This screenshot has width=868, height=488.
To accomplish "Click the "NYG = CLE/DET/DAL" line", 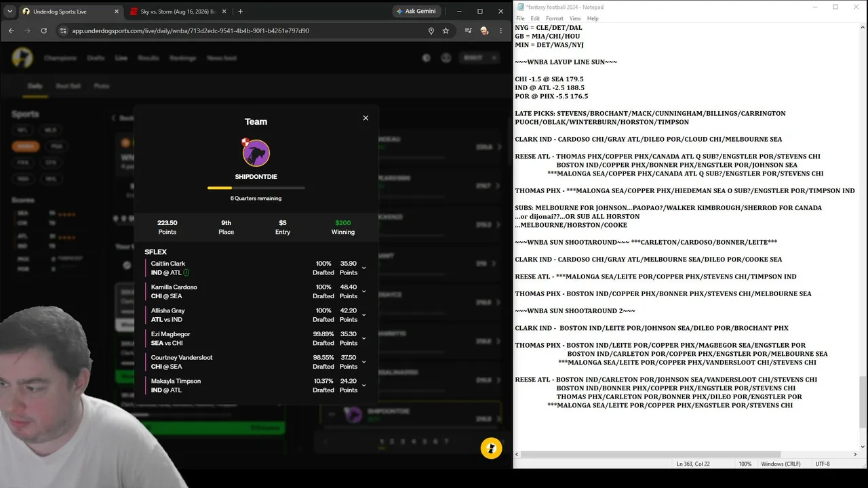I will 549,28.
